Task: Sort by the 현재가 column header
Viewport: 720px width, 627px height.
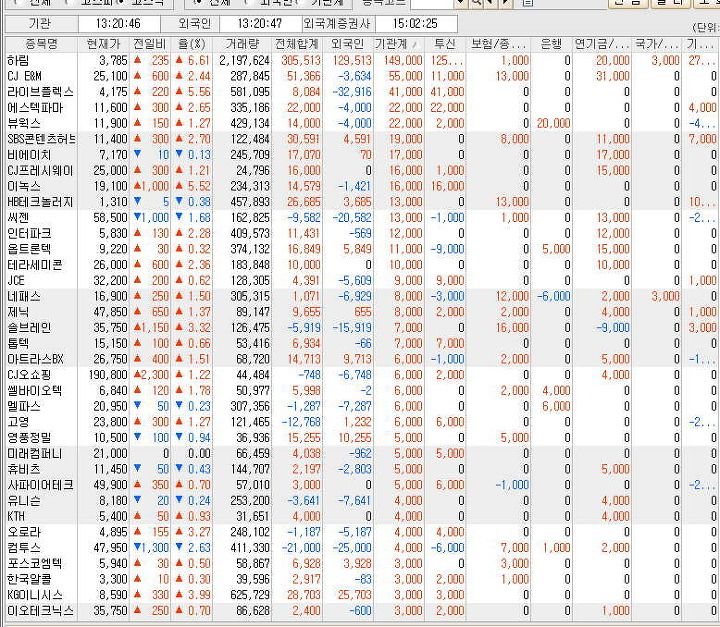Action: click(x=103, y=44)
